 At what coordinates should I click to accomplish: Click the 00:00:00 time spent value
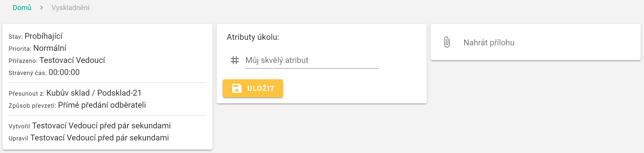[x=64, y=72]
